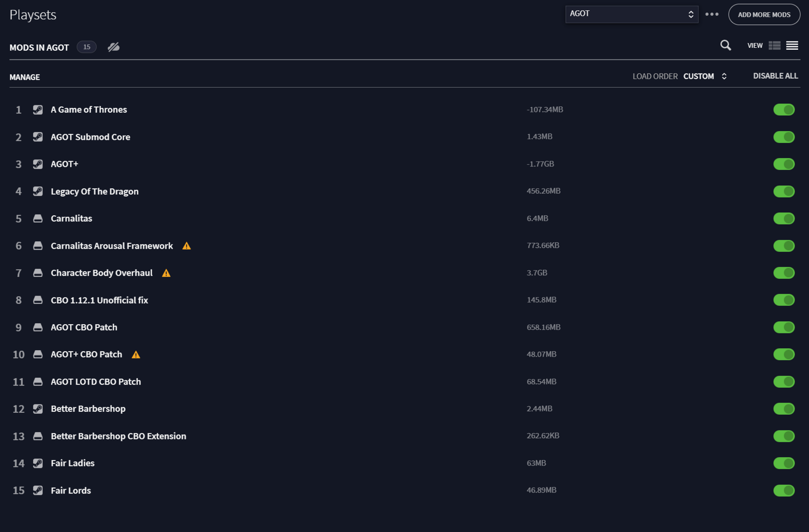Toggle the Carnalitas mod switch
The width and height of the screenshot is (809, 532).
point(784,218)
